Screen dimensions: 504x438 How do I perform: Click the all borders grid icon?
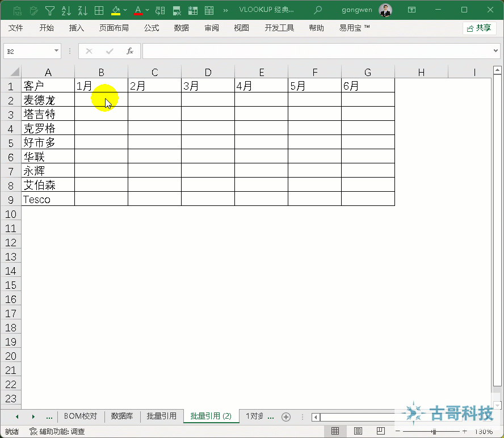(x=99, y=10)
